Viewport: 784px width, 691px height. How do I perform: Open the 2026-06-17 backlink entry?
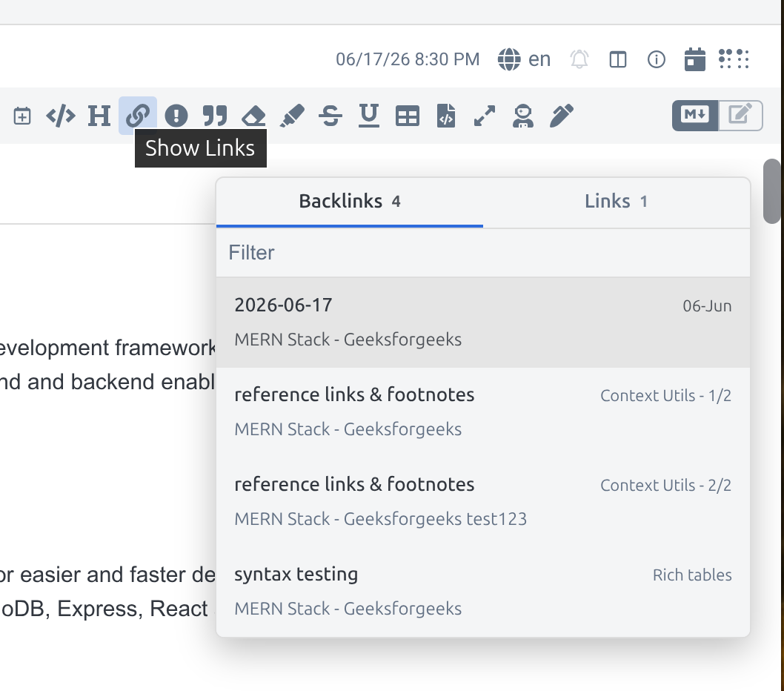pos(483,323)
